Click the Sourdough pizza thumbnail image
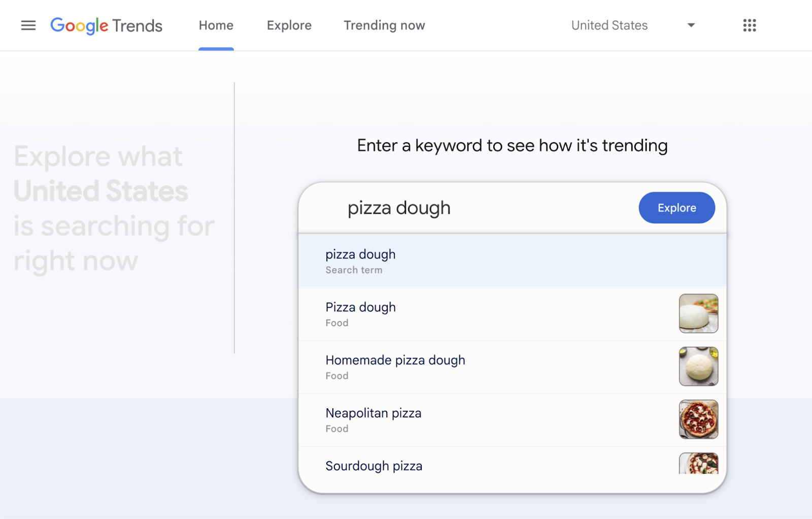Viewport: 812px width, 519px height. click(x=699, y=465)
